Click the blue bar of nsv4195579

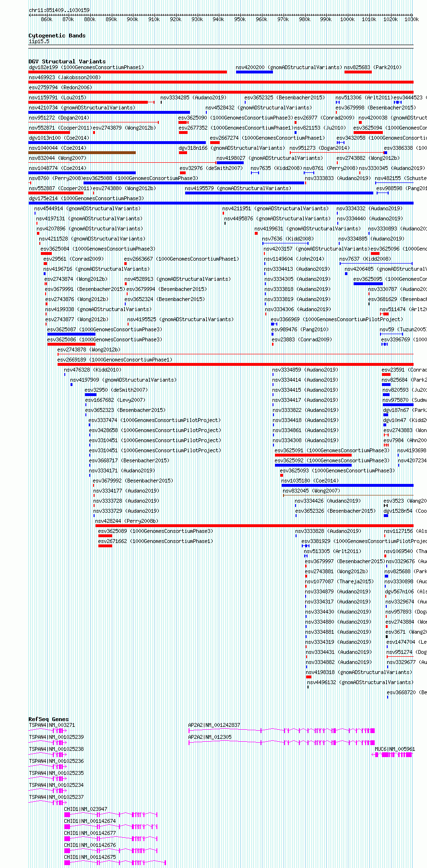[279, 193]
